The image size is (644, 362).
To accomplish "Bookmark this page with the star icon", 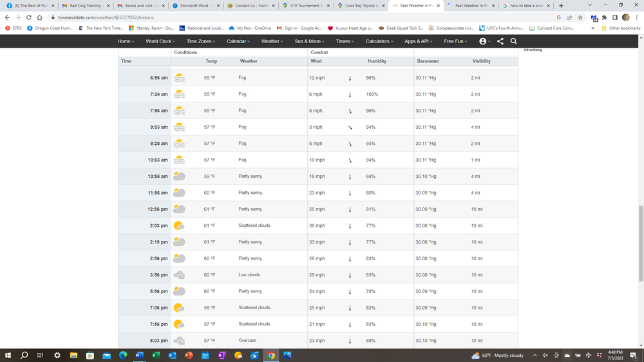I will (x=580, y=17).
